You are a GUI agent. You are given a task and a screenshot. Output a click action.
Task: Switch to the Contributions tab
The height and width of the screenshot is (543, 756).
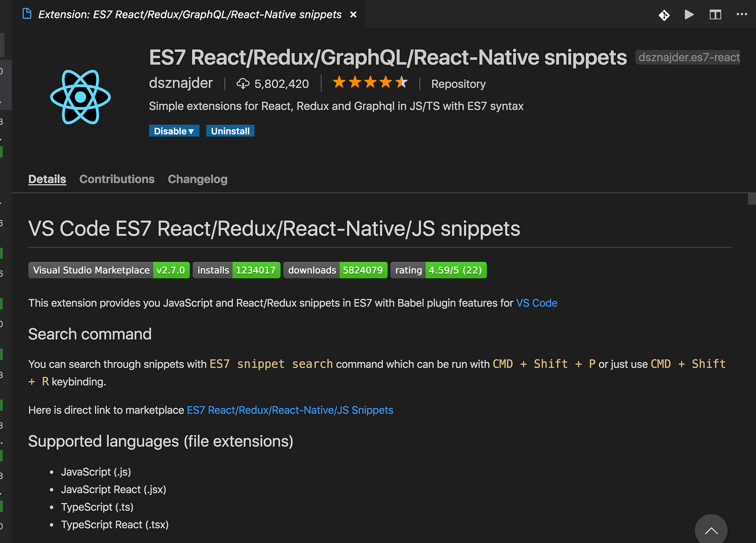pyautogui.click(x=117, y=179)
